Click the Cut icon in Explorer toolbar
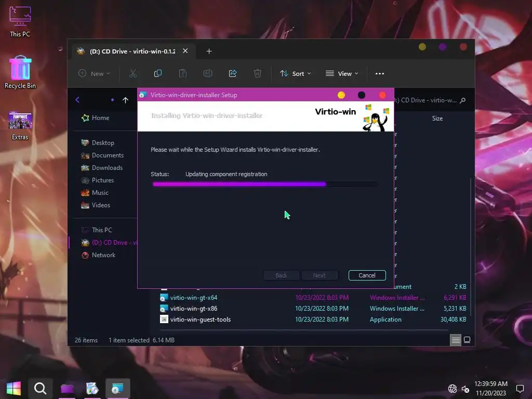The height and width of the screenshot is (399, 532). coord(132,74)
